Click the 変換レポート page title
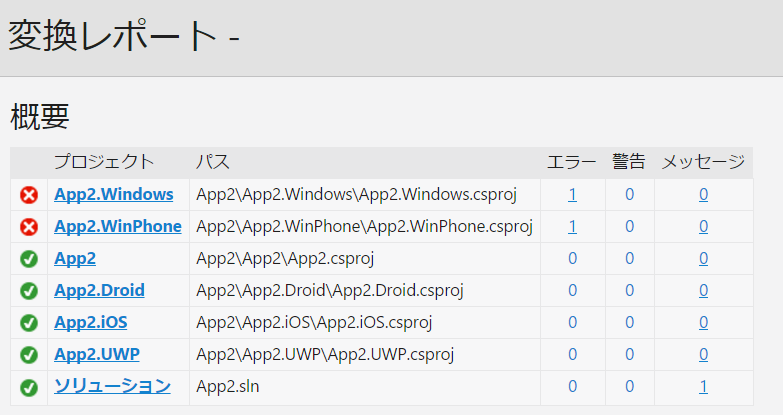The image size is (783, 415). 124,35
